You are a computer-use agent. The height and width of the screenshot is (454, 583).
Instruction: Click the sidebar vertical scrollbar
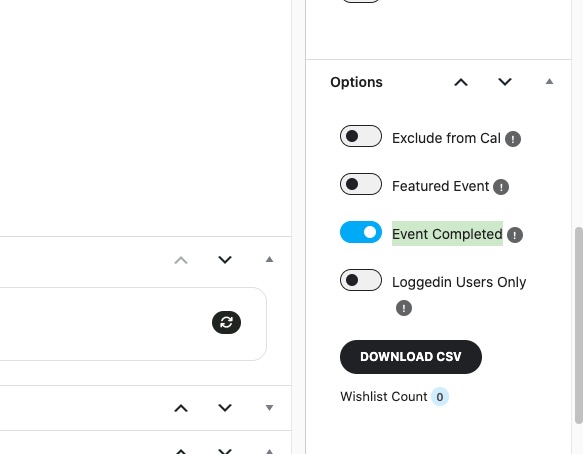point(579,325)
